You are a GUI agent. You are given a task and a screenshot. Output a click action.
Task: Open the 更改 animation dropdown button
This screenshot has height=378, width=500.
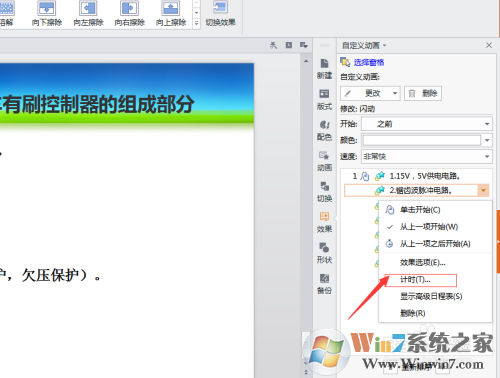[x=370, y=93]
